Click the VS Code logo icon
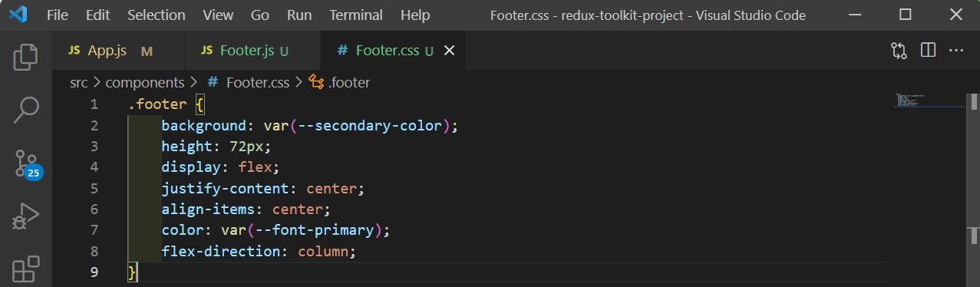The image size is (980, 287). [x=18, y=15]
